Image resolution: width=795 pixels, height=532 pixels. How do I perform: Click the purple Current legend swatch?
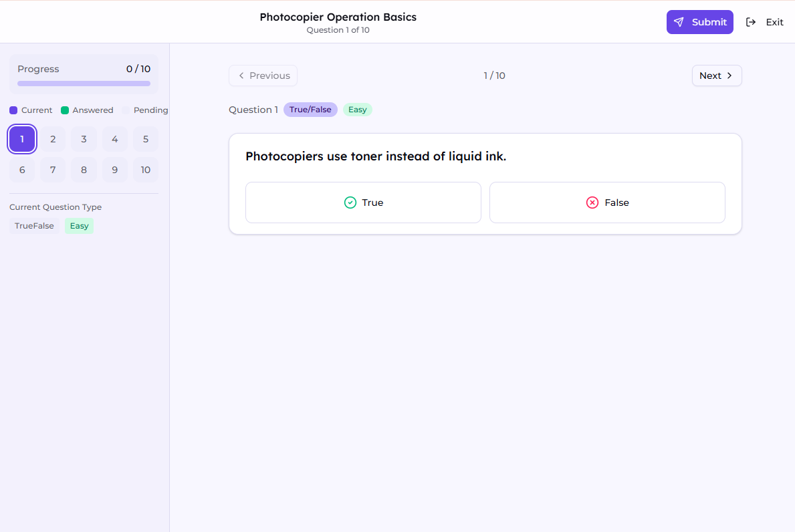[13, 110]
